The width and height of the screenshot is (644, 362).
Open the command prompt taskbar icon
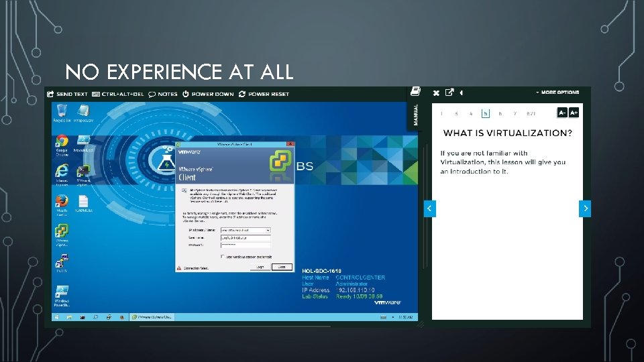83,317
